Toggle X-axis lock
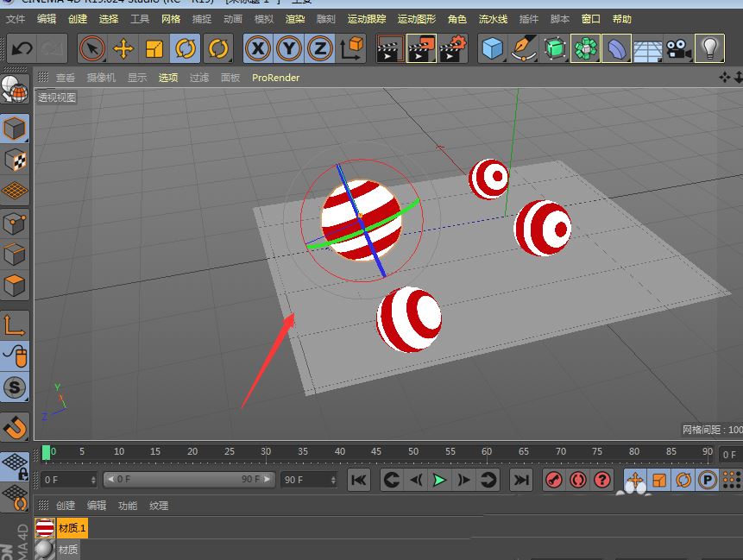Screen dimensions: 743x560 pos(257,49)
